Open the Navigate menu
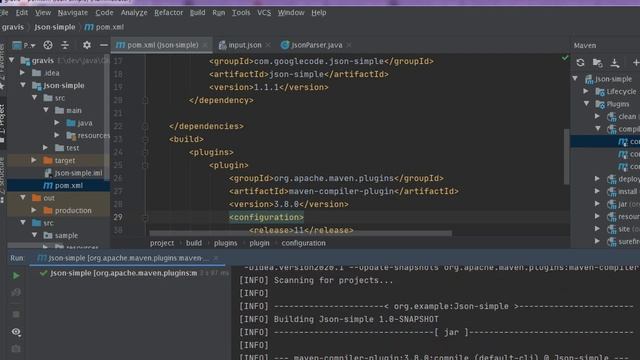Viewport: 640px width, 360px height. click(x=73, y=13)
